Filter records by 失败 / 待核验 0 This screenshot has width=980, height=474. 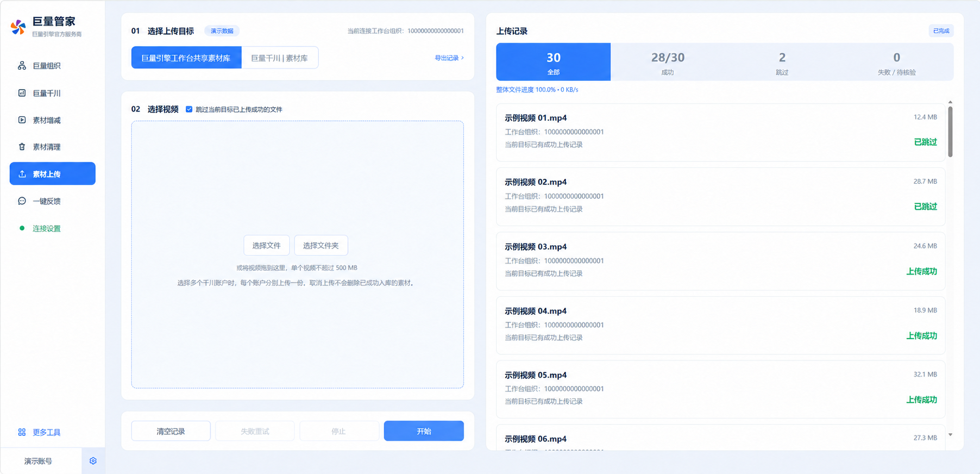tap(896, 62)
